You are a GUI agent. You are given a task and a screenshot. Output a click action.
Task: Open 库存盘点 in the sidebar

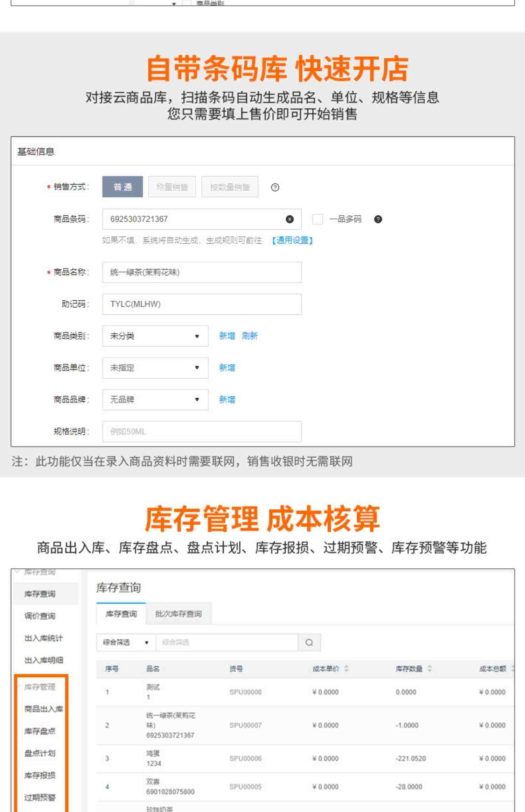40,731
